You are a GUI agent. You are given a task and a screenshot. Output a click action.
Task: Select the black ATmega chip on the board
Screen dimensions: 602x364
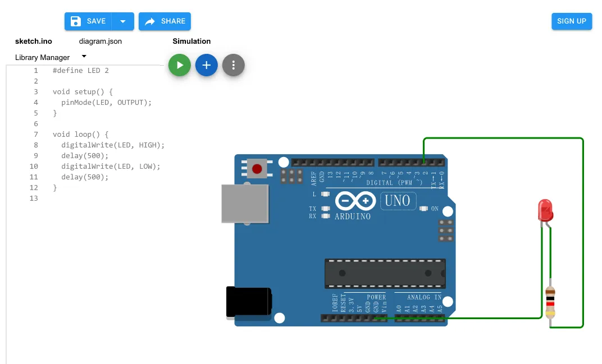(x=385, y=274)
